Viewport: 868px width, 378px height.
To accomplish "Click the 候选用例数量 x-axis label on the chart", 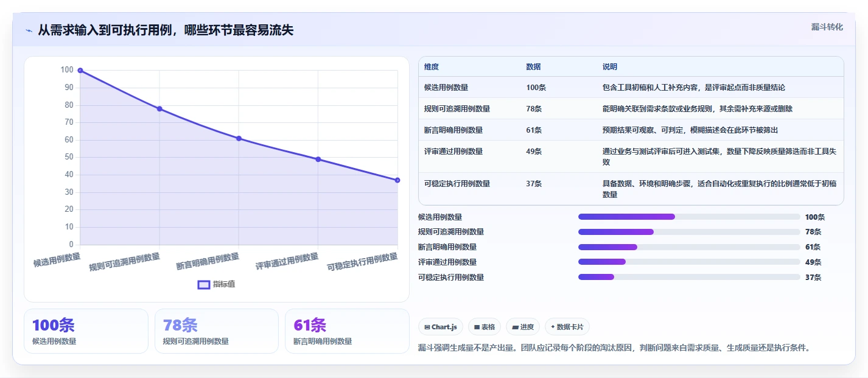I will click(x=57, y=260).
